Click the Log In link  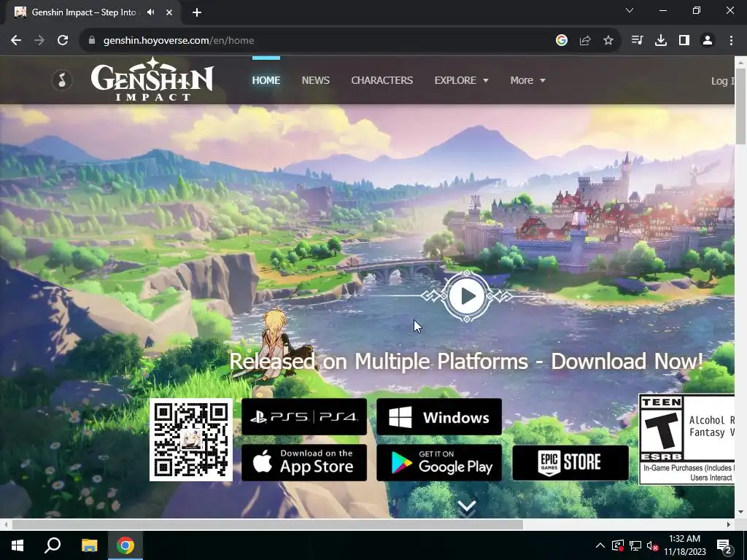click(x=723, y=81)
